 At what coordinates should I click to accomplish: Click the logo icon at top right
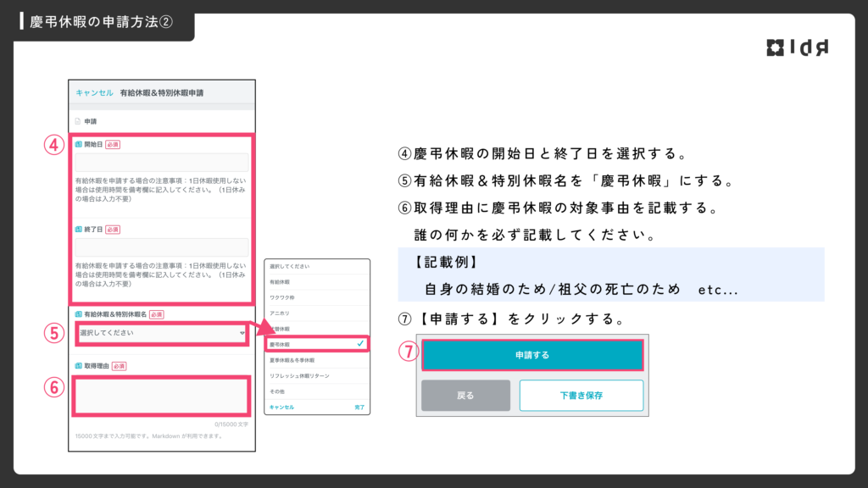pyautogui.click(x=776, y=48)
